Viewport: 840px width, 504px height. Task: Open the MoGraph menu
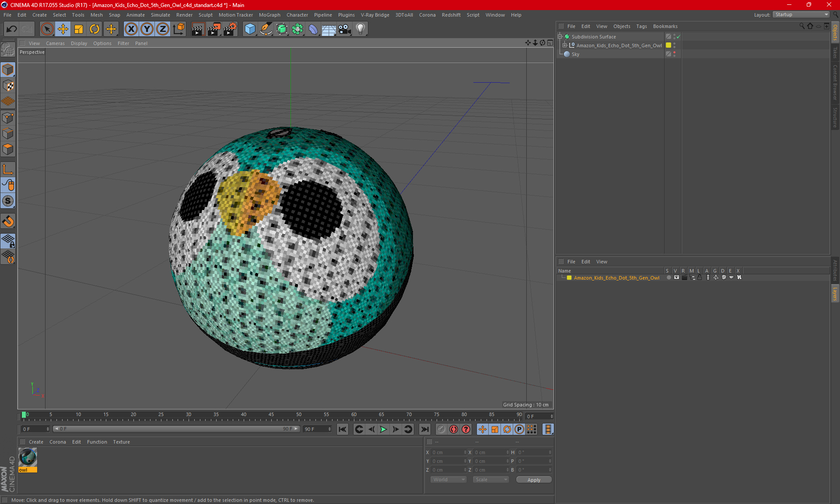point(269,15)
